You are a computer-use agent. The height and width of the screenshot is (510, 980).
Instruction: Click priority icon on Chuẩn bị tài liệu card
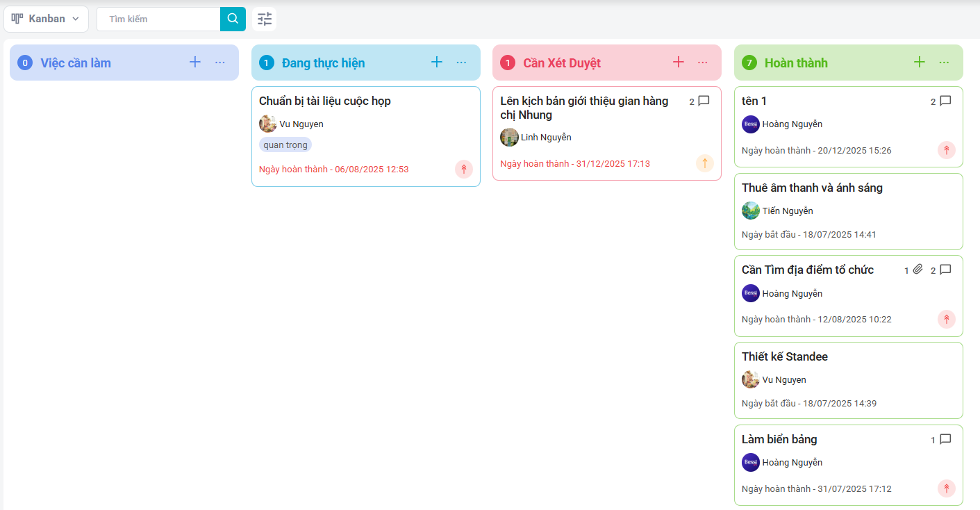[x=464, y=169]
